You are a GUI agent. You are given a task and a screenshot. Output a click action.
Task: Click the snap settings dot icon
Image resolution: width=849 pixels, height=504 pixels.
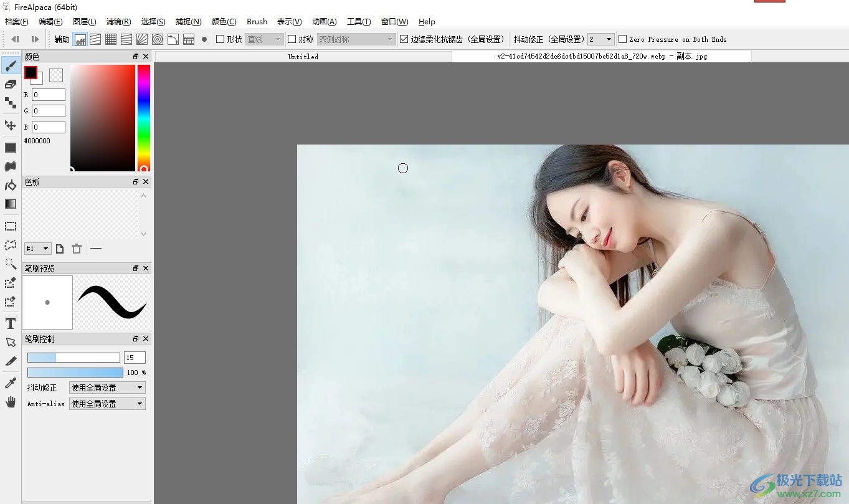(x=204, y=39)
